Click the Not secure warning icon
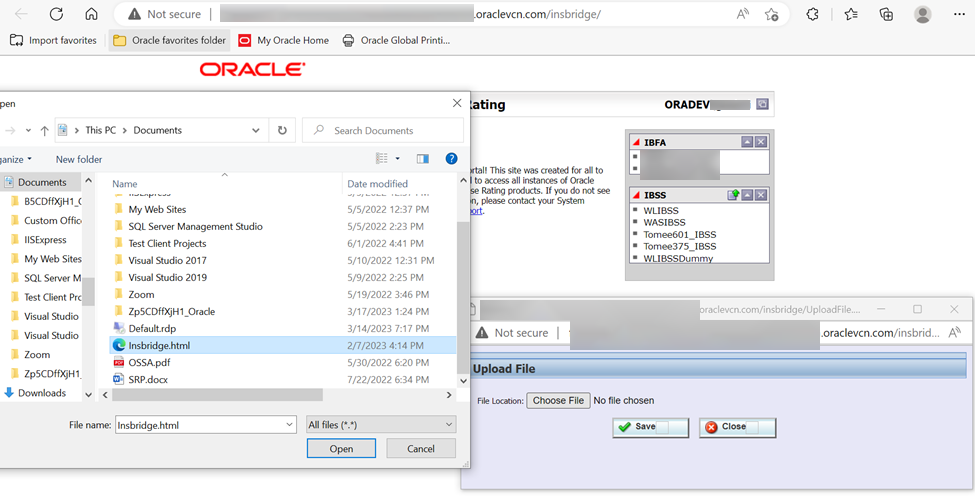 click(134, 14)
